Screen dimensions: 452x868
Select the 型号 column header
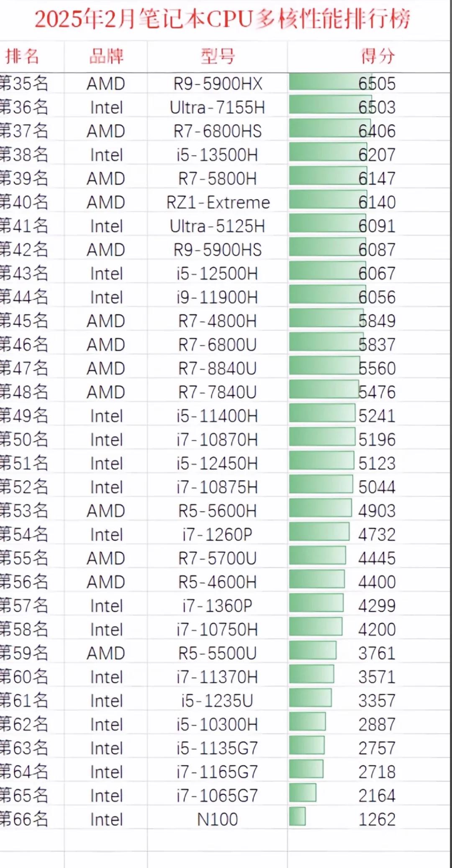click(x=218, y=56)
